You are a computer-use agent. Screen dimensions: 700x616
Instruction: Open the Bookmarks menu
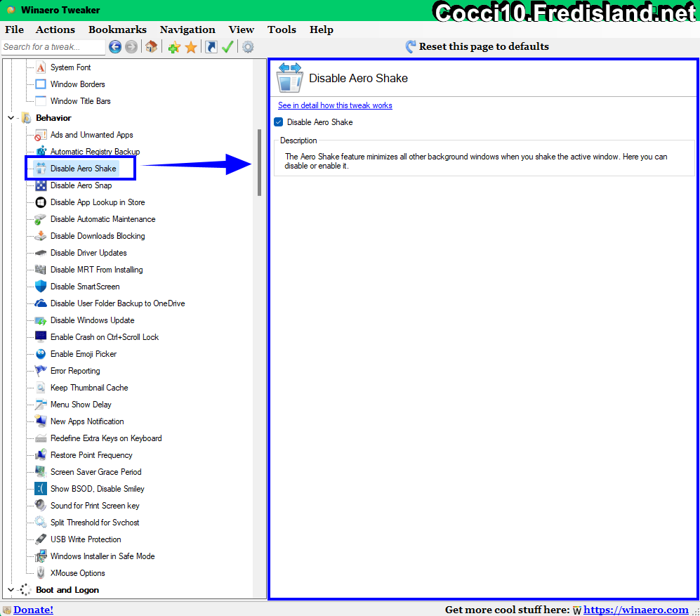(x=117, y=30)
